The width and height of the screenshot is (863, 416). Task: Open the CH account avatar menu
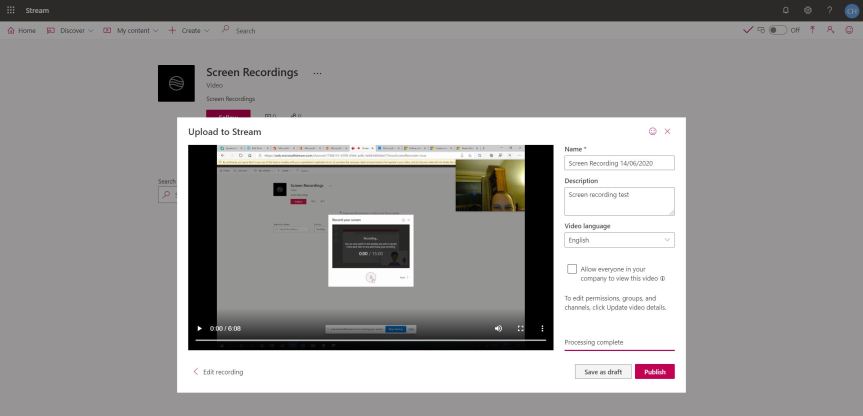(851, 10)
